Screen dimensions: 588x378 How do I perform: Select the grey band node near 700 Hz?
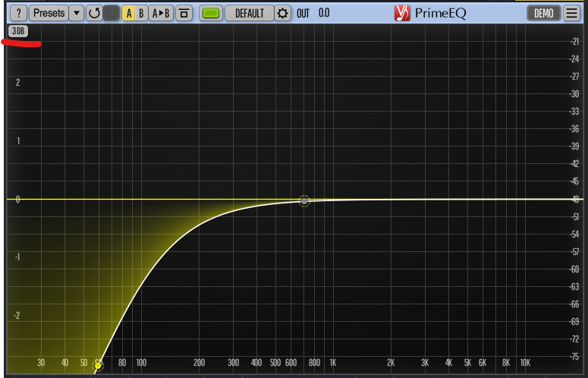click(304, 201)
